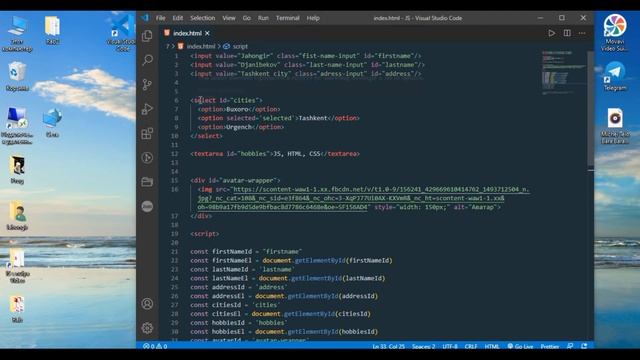Open the Terminal menu

(287, 18)
